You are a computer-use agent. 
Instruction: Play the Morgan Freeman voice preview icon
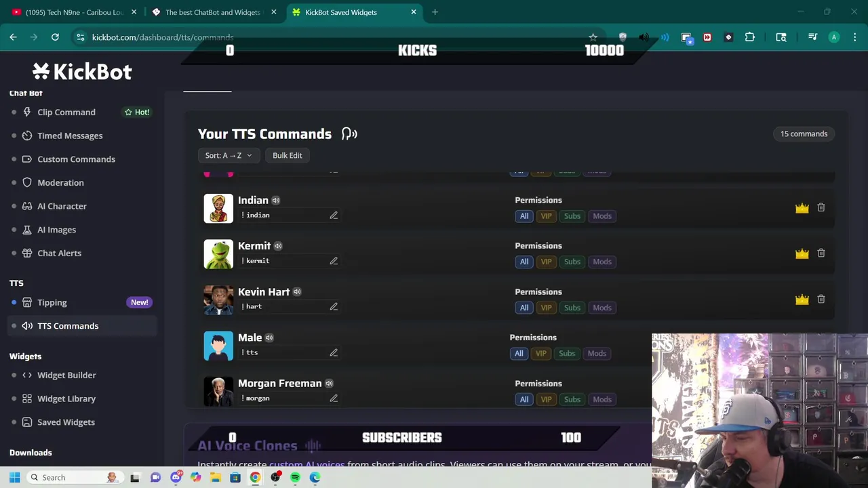(x=329, y=384)
